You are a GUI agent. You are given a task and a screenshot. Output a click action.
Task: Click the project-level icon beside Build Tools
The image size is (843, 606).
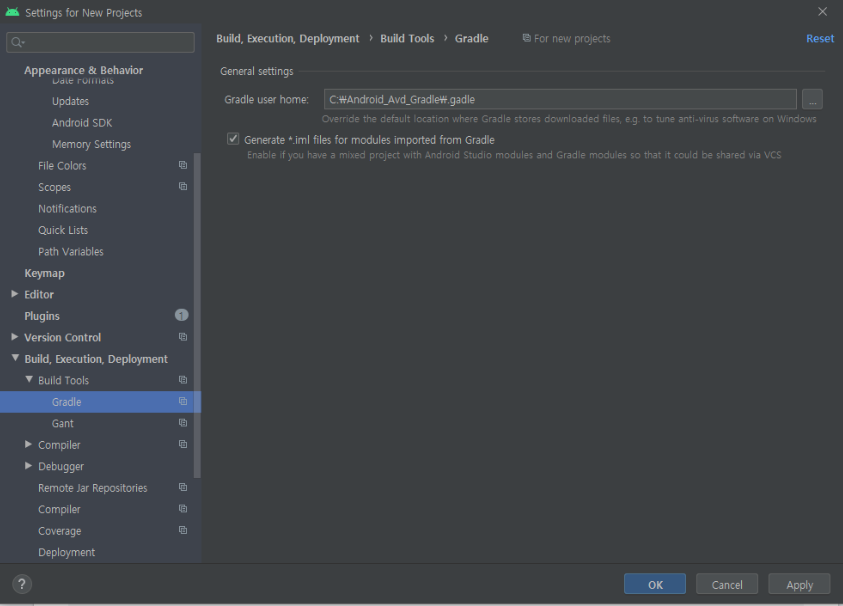183,380
